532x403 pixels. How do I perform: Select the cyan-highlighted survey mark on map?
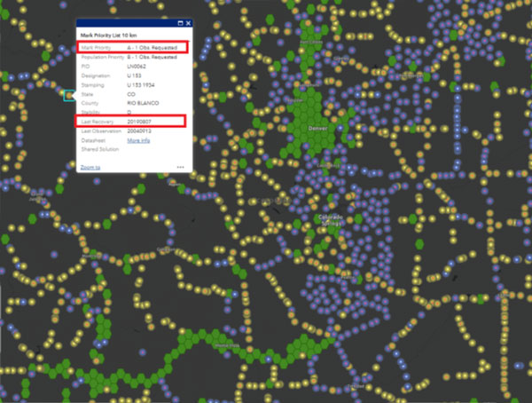pos(68,93)
